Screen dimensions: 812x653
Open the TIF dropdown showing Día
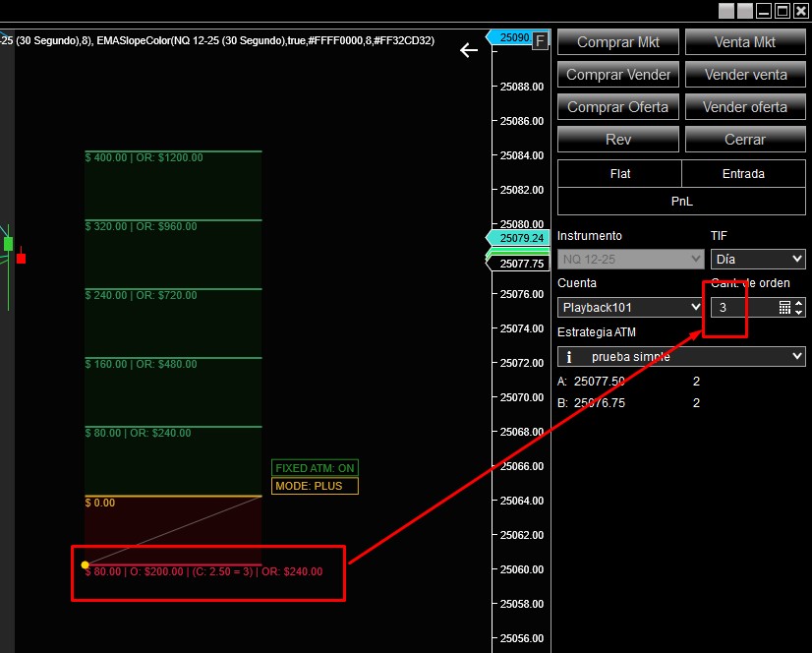tap(758, 259)
